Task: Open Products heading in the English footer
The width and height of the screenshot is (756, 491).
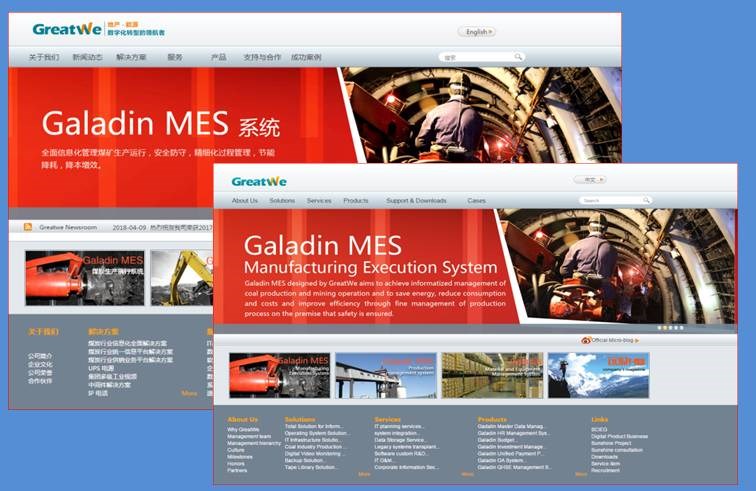Action: tap(492, 420)
